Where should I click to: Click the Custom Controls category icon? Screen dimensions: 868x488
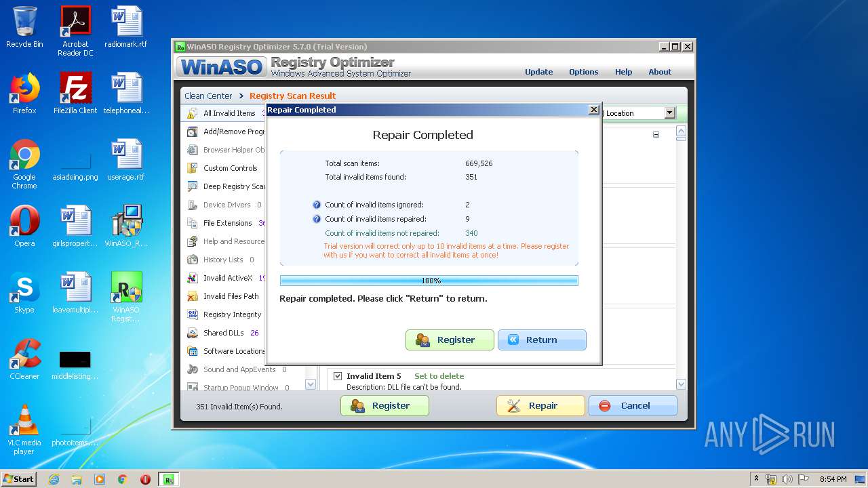192,168
